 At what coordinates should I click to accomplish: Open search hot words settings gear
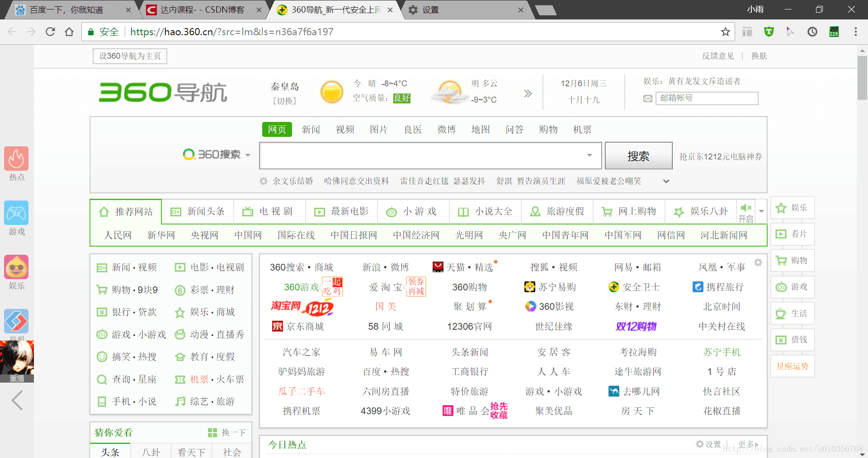pos(263,181)
